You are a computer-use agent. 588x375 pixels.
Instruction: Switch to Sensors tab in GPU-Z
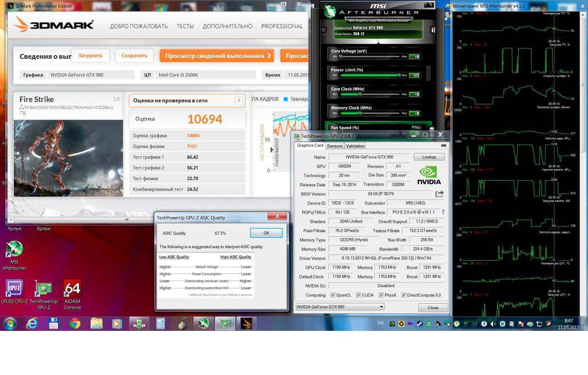coord(334,146)
